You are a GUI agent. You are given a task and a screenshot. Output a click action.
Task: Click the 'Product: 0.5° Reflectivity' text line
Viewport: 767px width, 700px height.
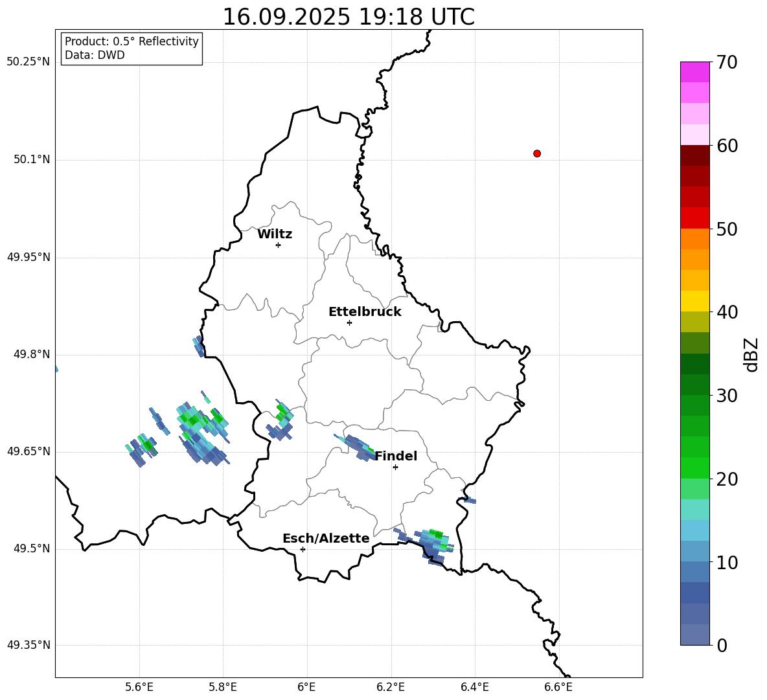[x=132, y=41]
